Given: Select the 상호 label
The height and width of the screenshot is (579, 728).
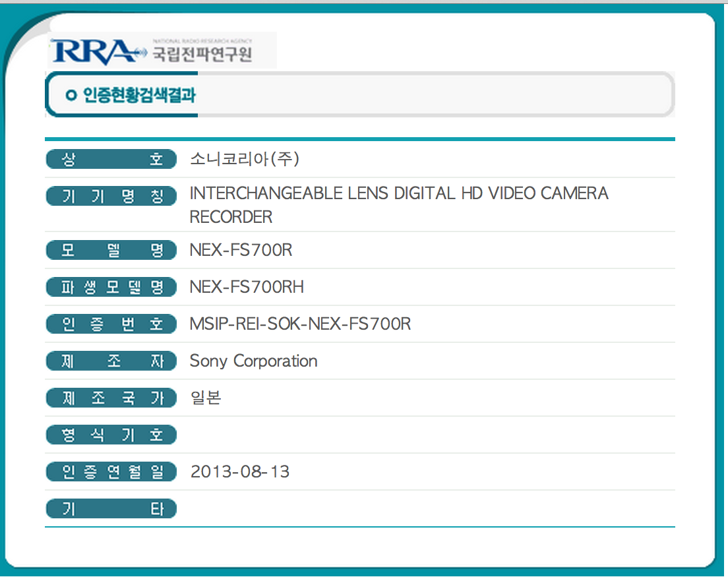Looking at the screenshot, I should pyautogui.click(x=111, y=160).
